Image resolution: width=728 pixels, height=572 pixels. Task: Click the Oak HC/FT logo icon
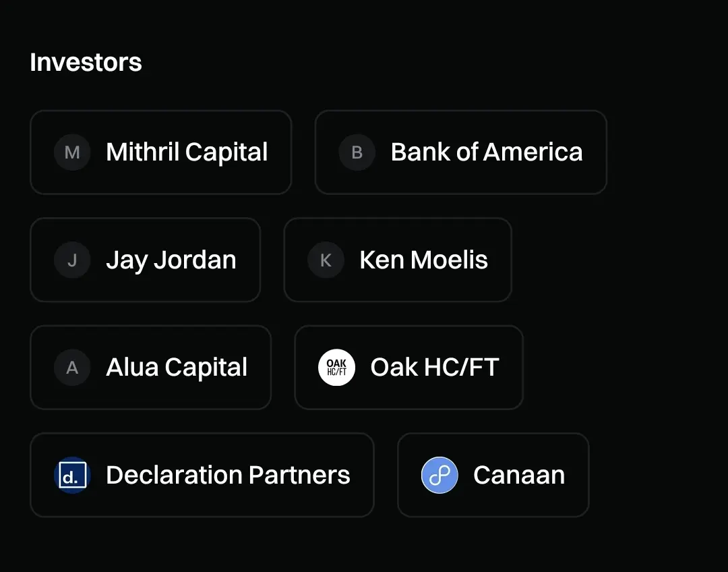336,368
